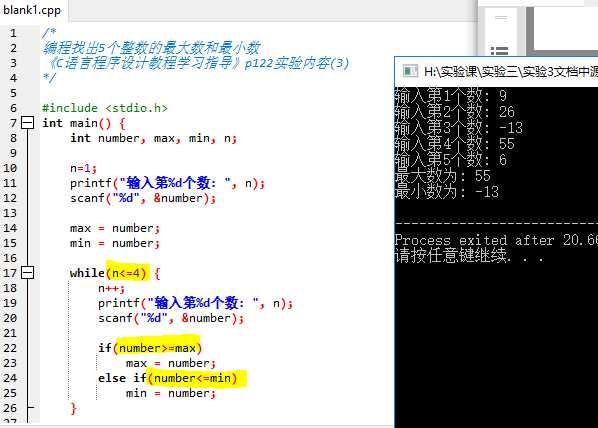Switch to the blank1.cpp editor tab
This screenshot has height=428, width=598.
(x=33, y=10)
